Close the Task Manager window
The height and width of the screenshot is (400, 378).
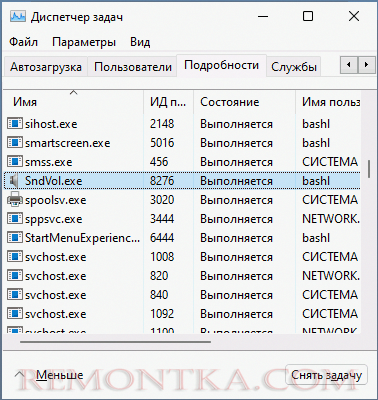354,16
